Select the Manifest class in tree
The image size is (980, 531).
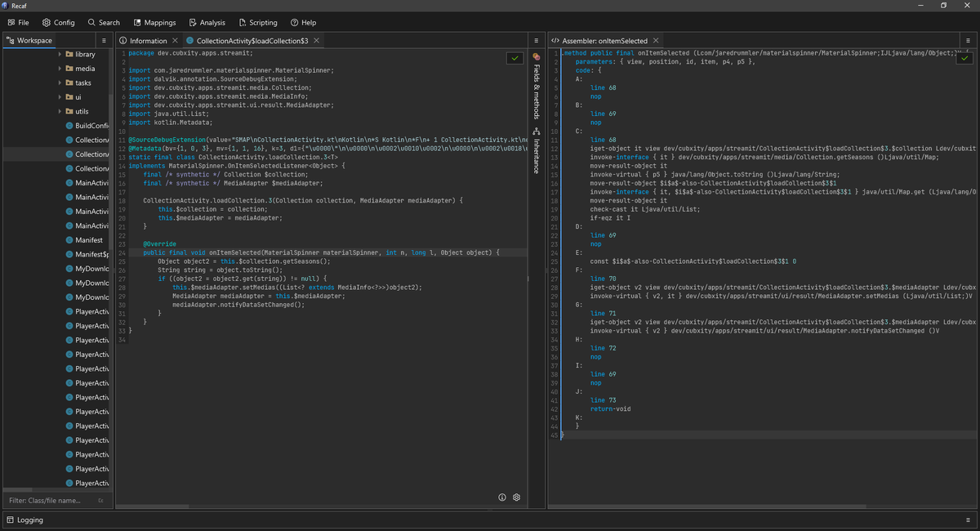point(89,240)
